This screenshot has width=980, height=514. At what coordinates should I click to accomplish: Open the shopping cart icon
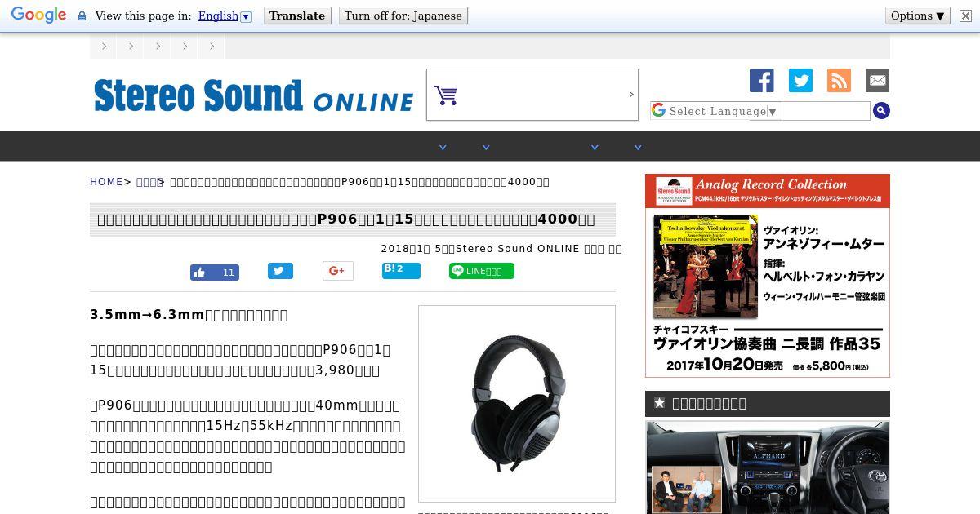(445, 95)
